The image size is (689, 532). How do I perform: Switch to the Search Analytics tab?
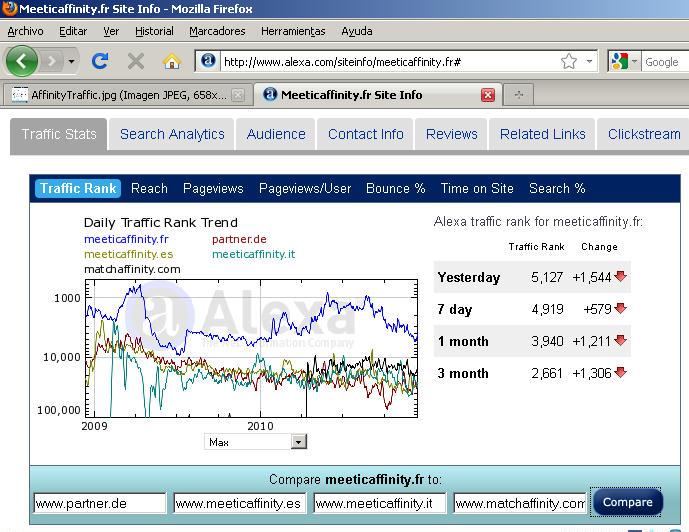point(172,134)
